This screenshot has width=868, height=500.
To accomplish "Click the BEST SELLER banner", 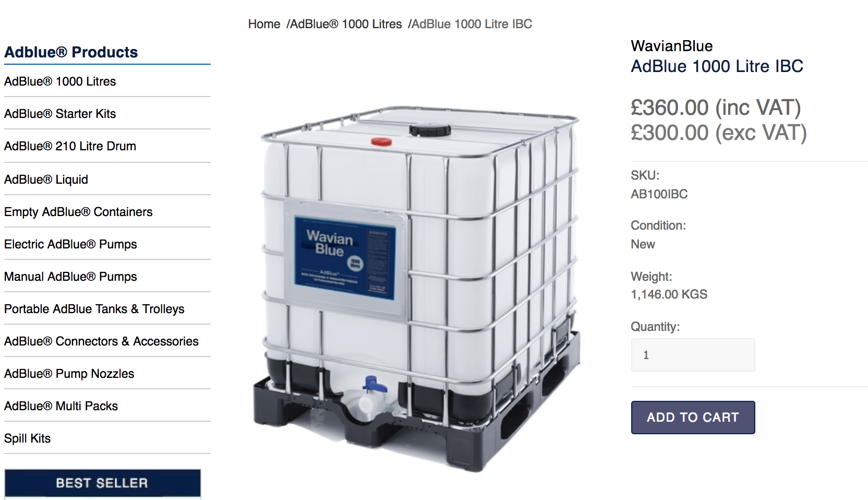I will coord(102,483).
